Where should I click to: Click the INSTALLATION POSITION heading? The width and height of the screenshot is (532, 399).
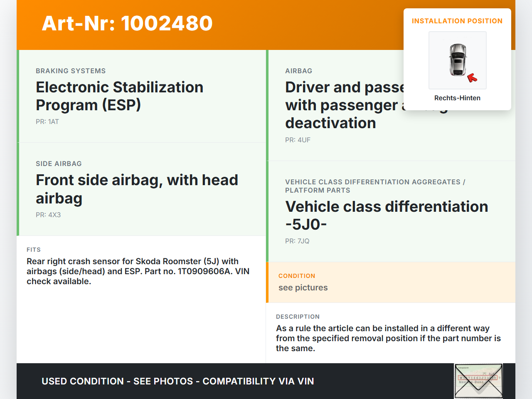[x=457, y=21]
